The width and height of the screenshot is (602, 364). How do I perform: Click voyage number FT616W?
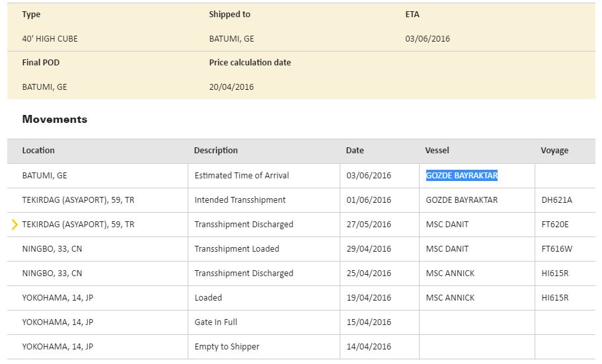coord(556,249)
